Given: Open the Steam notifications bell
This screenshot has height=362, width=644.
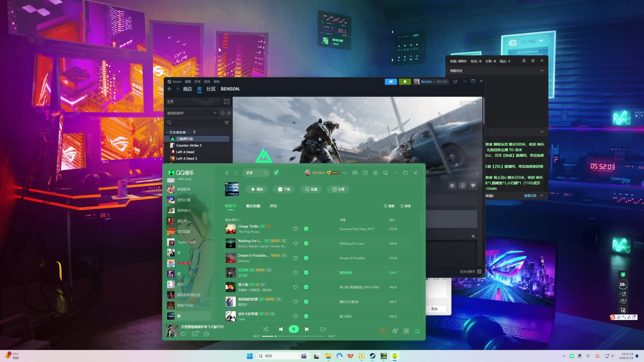Looking at the screenshot, I should click(405, 81).
